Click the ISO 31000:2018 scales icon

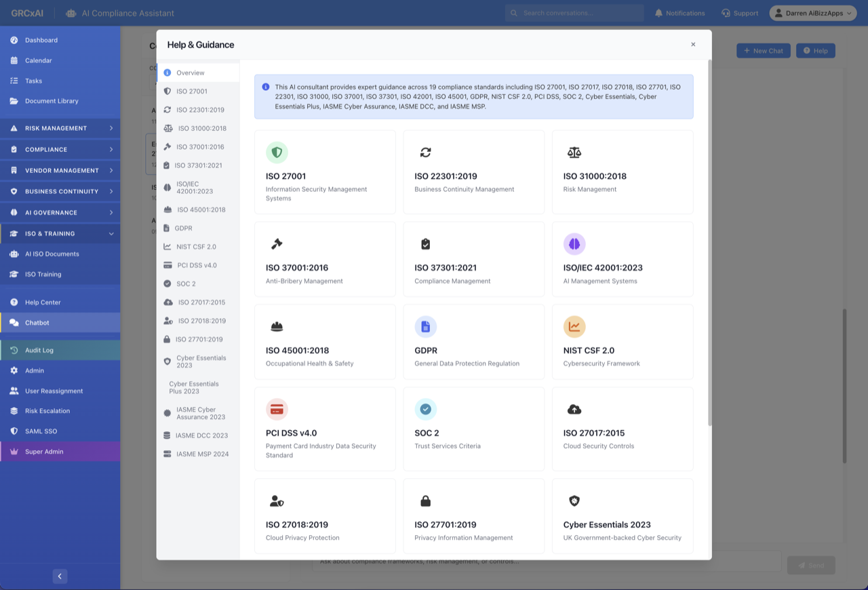coord(574,152)
